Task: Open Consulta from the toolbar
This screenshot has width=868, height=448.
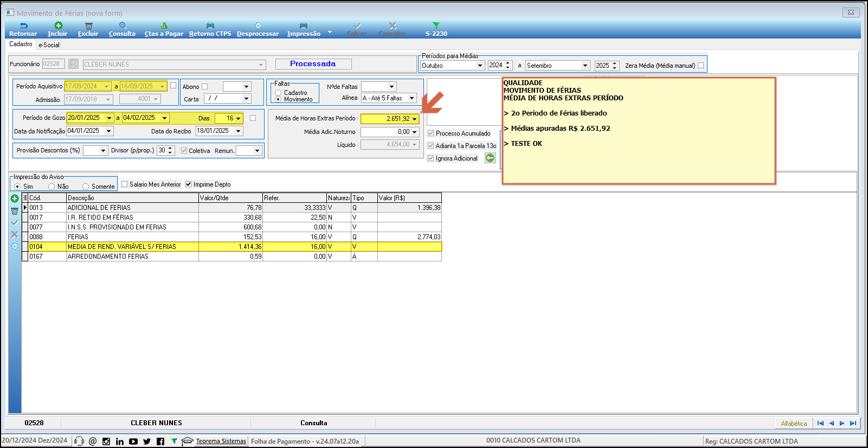Action: click(x=122, y=29)
